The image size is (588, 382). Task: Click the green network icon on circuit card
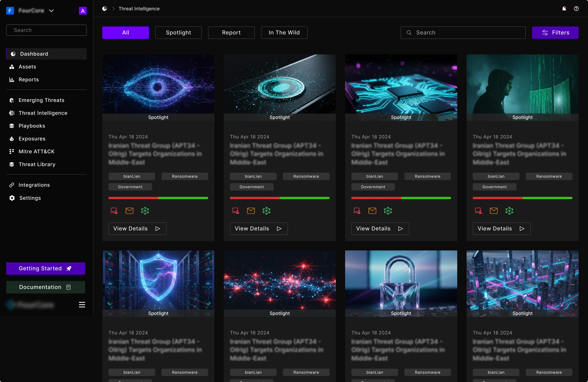click(388, 210)
